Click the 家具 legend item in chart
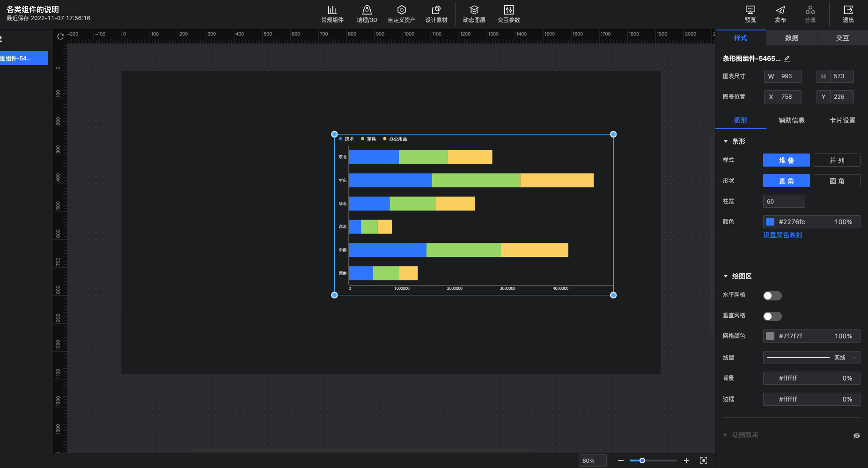The height and width of the screenshot is (468, 868). click(368, 139)
